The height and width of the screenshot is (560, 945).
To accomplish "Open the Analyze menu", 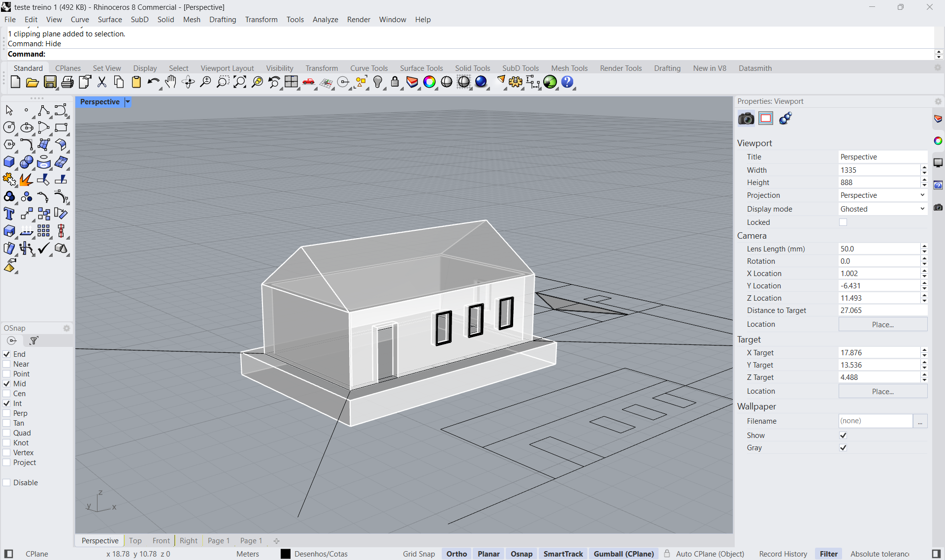I will pos(325,20).
